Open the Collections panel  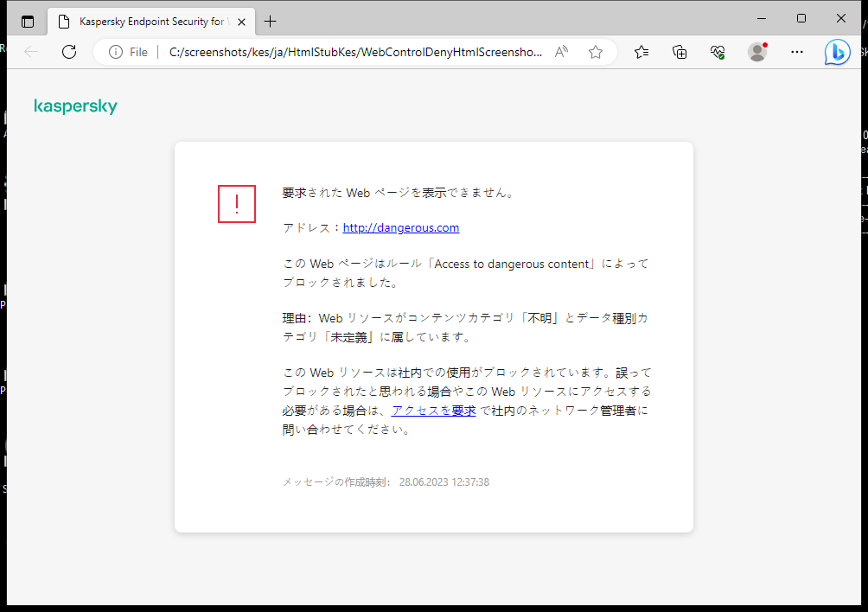[x=680, y=52]
